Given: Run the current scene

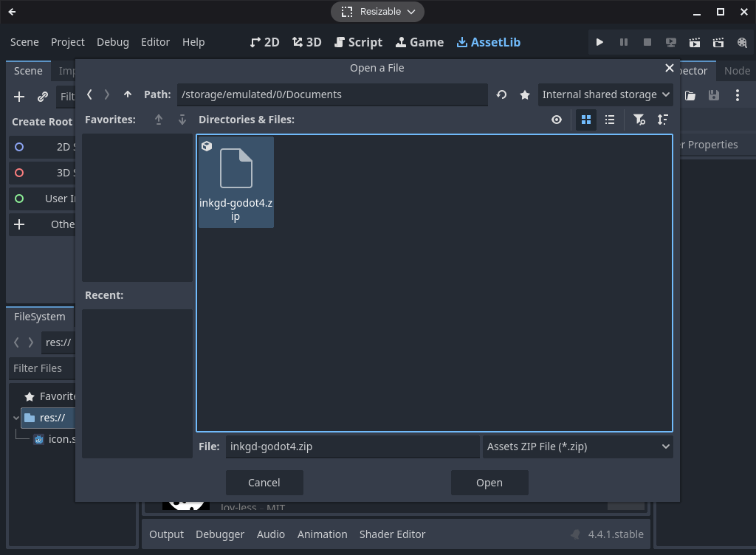Looking at the screenshot, I should [694, 42].
